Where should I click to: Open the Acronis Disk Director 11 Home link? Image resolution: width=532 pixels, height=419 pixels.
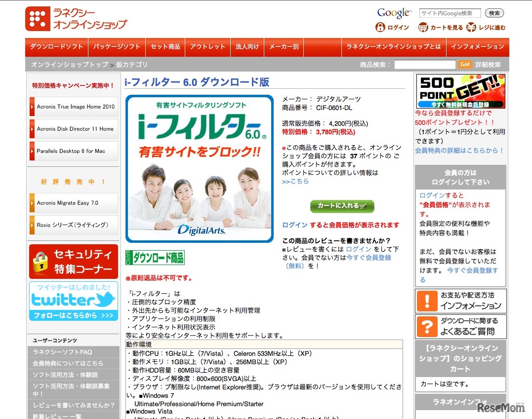point(74,129)
